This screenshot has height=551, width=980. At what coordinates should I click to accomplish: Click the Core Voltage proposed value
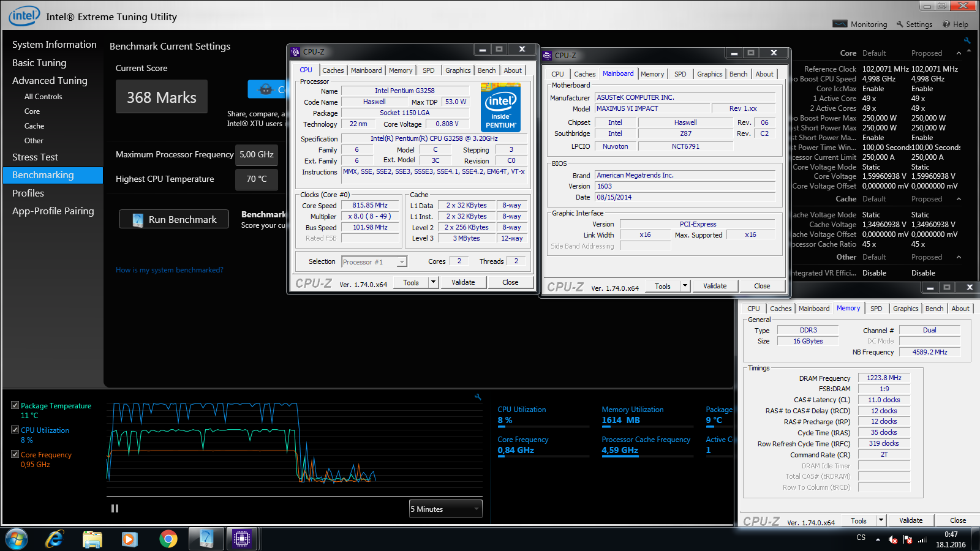tap(933, 176)
